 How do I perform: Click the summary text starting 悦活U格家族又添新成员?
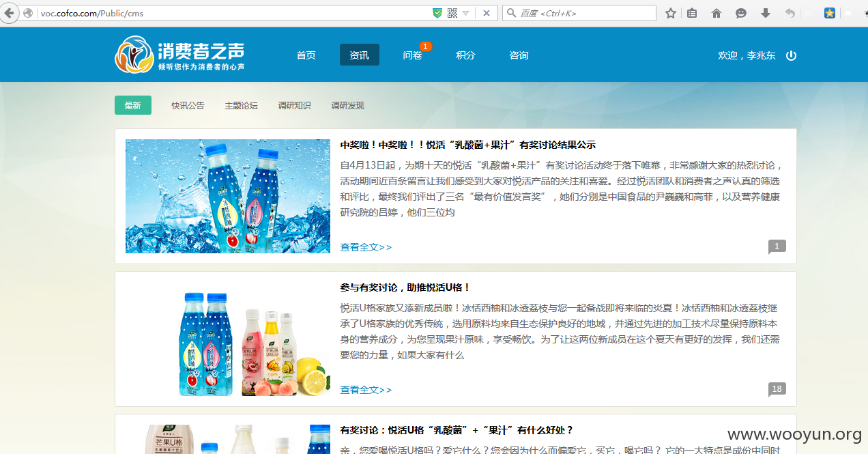[561, 331]
